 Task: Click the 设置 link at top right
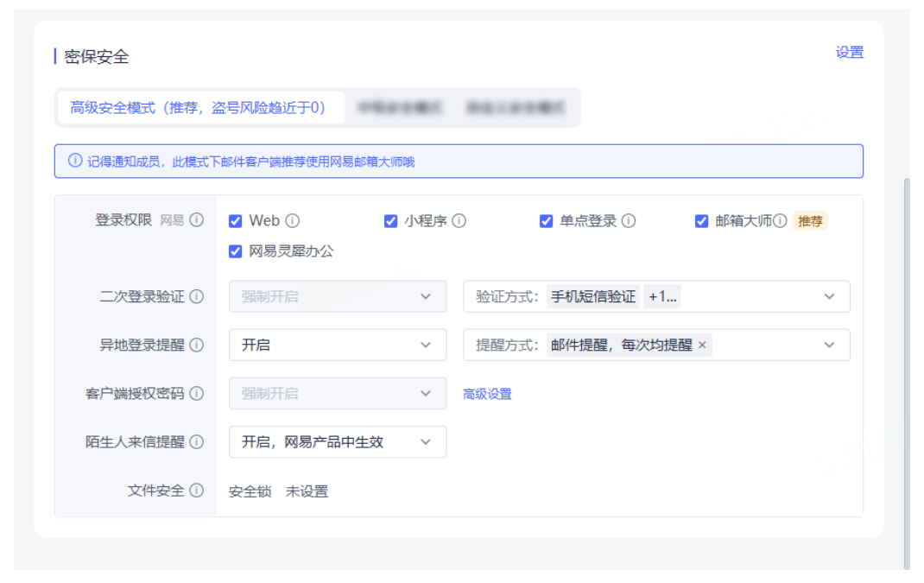(849, 52)
